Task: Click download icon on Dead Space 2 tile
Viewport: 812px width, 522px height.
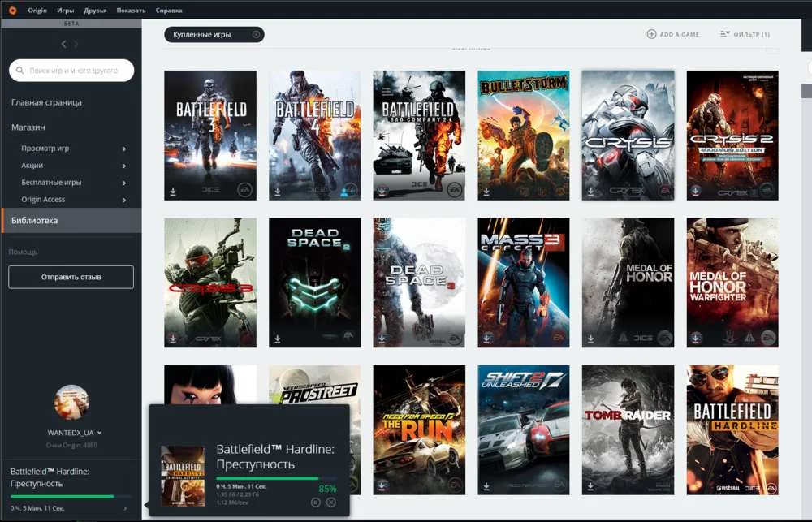Action: 278,339
